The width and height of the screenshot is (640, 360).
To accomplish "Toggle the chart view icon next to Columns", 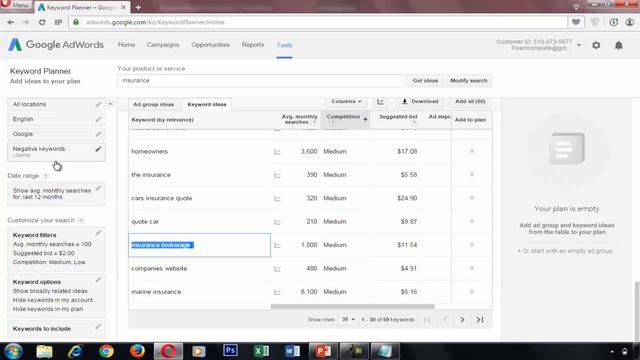I will (x=380, y=102).
